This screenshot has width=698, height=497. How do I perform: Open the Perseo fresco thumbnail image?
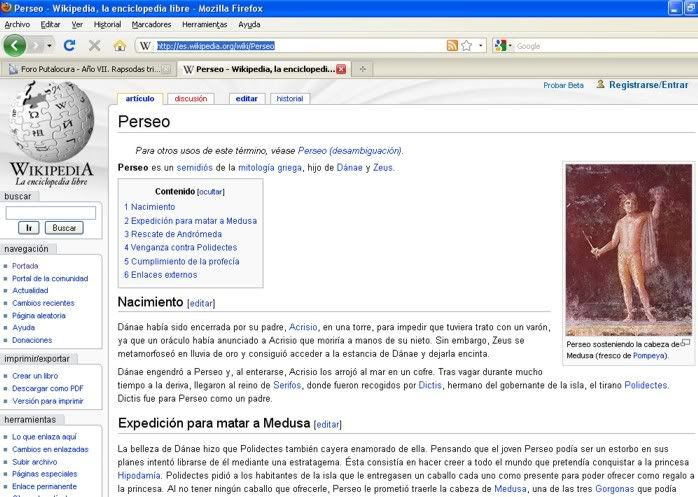(629, 249)
